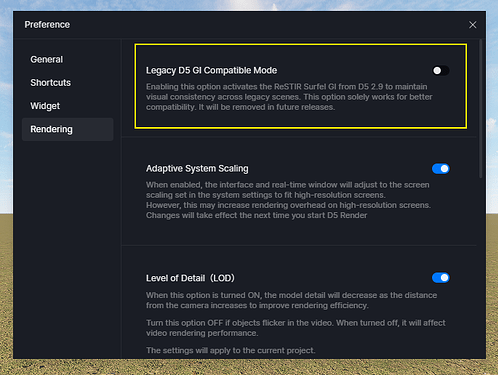The height and width of the screenshot is (375, 498).
Task: Click the ReSTIR Surfel GI description text
Action: 289,97
